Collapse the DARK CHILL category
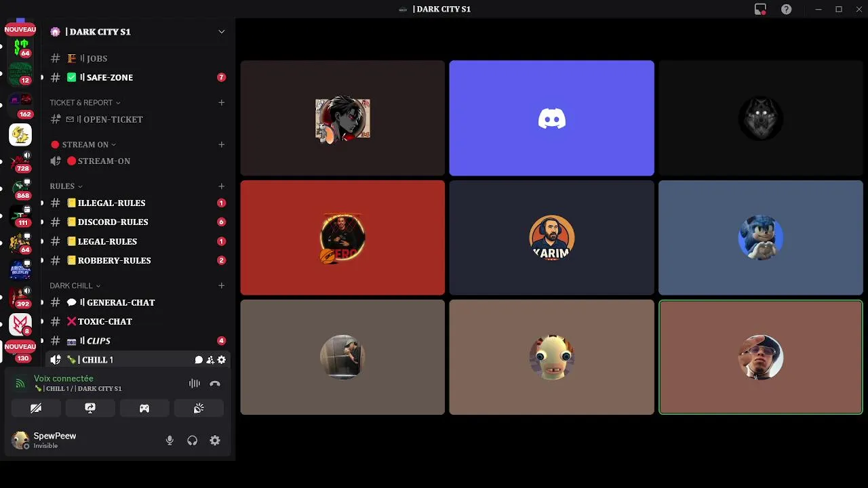868x488 pixels. click(75, 286)
